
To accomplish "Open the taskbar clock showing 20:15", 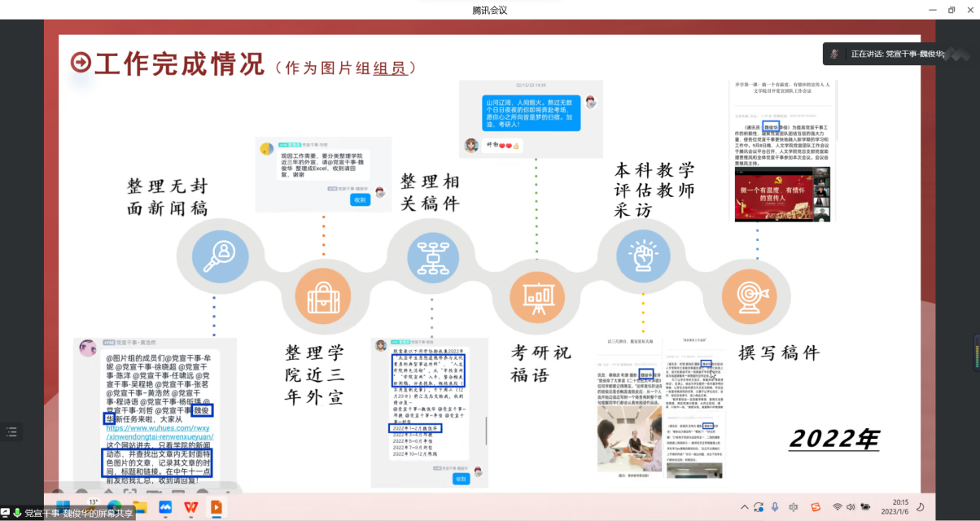I will tap(899, 506).
